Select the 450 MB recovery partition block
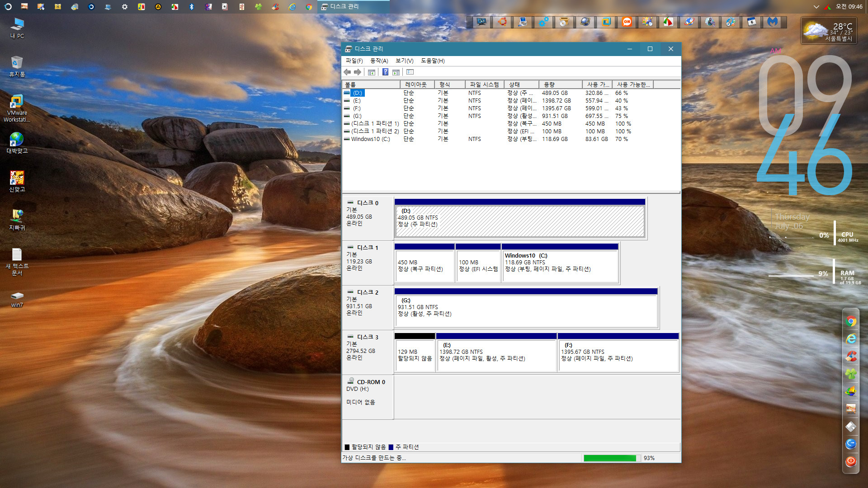 tap(425, 263)
